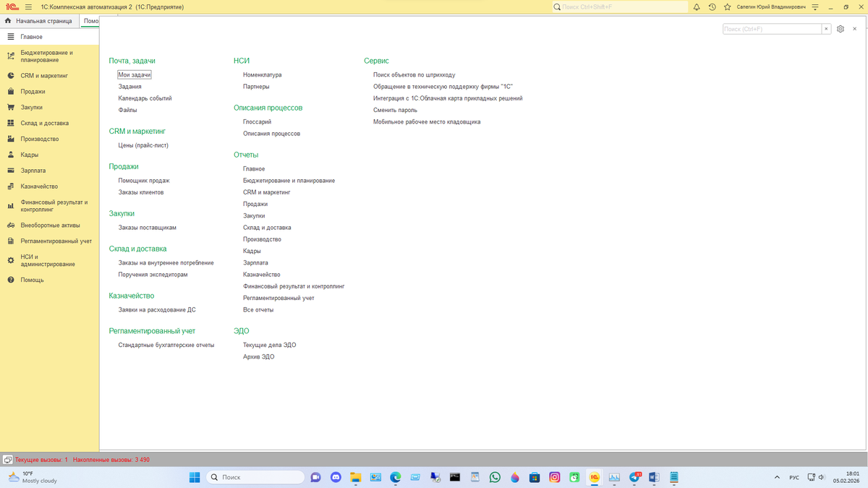Go to Продажи in the sidebar
This screenshot has height=488, width=868.
click(x=49, y=91)
